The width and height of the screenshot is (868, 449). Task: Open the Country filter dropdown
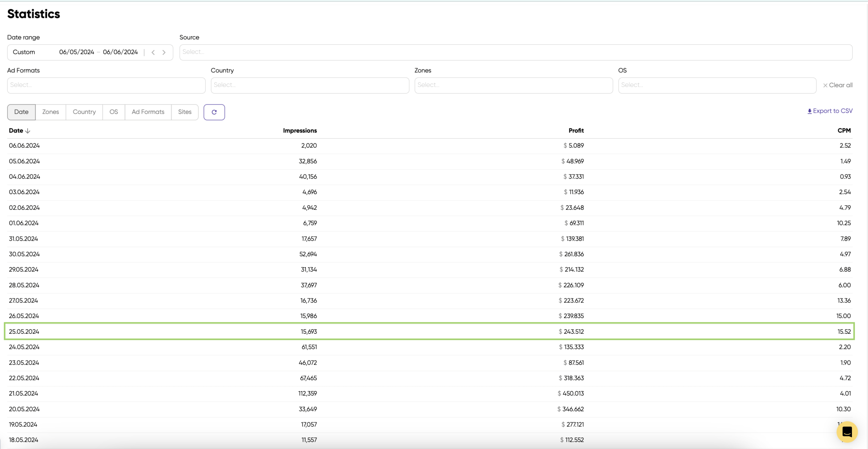pos(310,85)
